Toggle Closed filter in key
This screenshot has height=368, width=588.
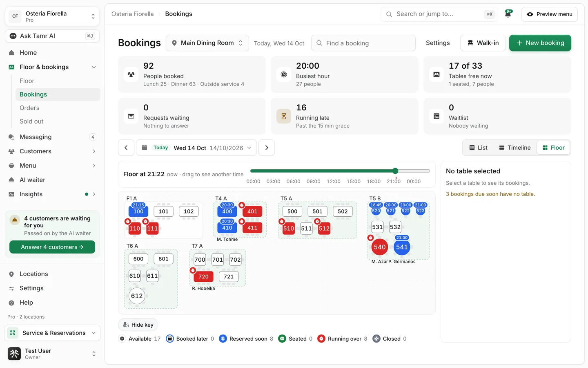tap(390, 339)
